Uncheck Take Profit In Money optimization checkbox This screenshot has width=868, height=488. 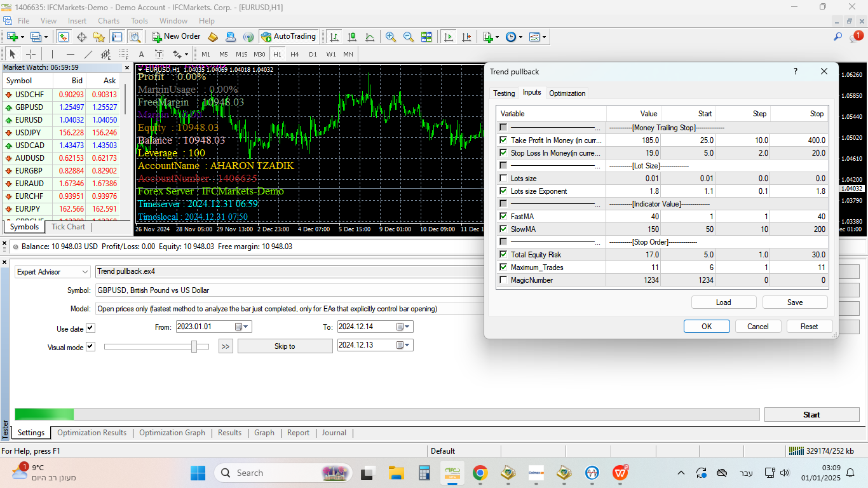tap(504, 140)
